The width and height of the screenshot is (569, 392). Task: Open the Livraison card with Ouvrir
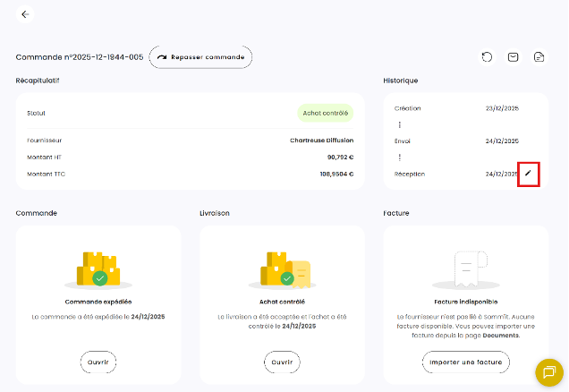click(282, 362)
